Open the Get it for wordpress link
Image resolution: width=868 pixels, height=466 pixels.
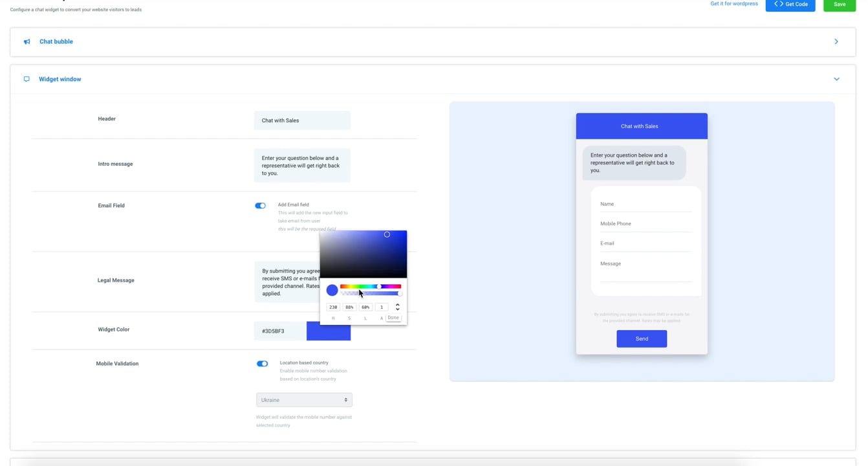[x=734, y=4]
